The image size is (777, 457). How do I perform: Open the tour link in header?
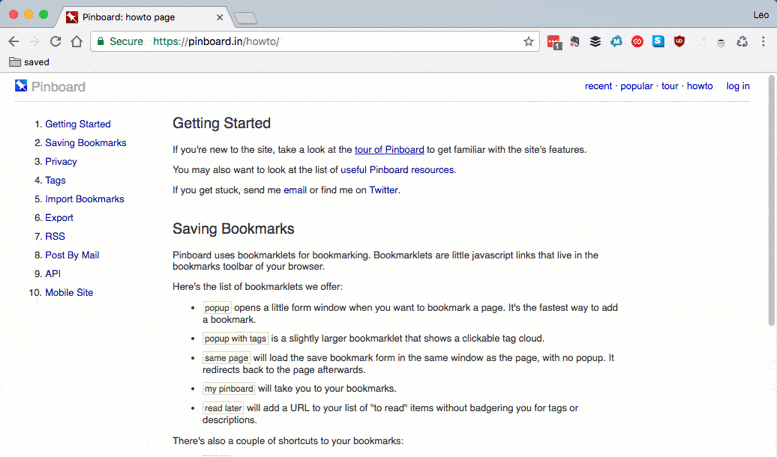(669, 86)
